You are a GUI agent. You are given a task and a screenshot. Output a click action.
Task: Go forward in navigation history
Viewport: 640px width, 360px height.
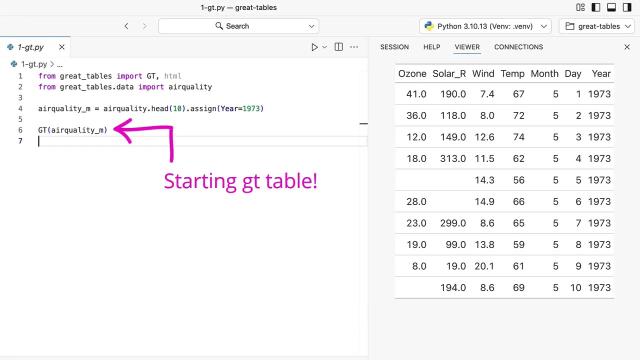[144, 26]
